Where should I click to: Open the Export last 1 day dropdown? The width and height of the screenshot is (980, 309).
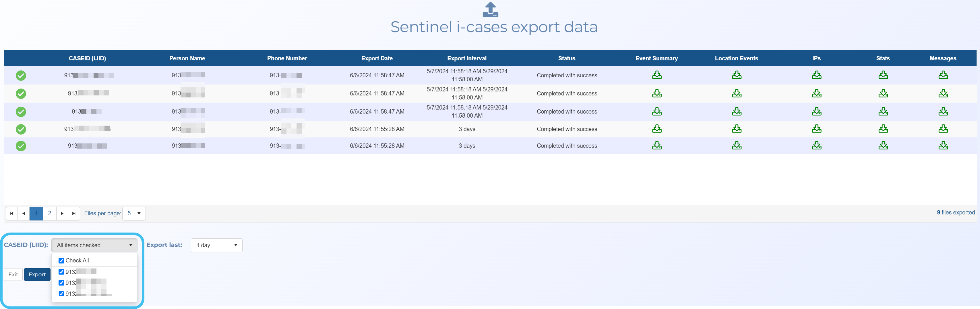tap(216, 245)
